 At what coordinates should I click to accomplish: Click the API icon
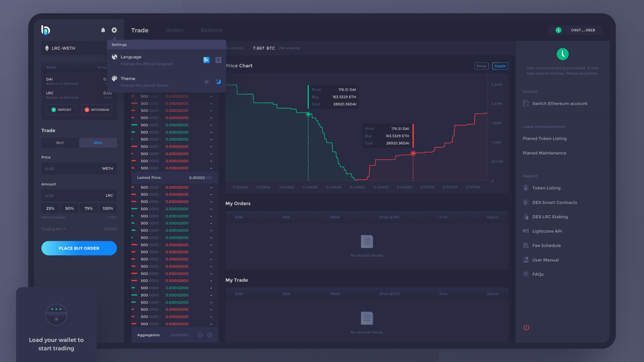(526, 231)
